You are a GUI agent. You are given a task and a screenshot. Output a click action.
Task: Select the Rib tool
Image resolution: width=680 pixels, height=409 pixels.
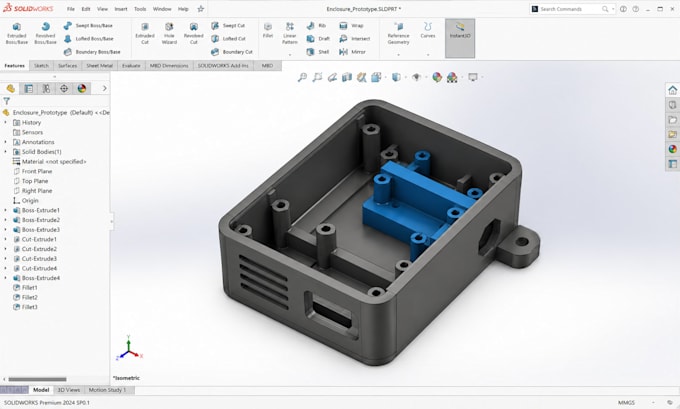(316, 26)
